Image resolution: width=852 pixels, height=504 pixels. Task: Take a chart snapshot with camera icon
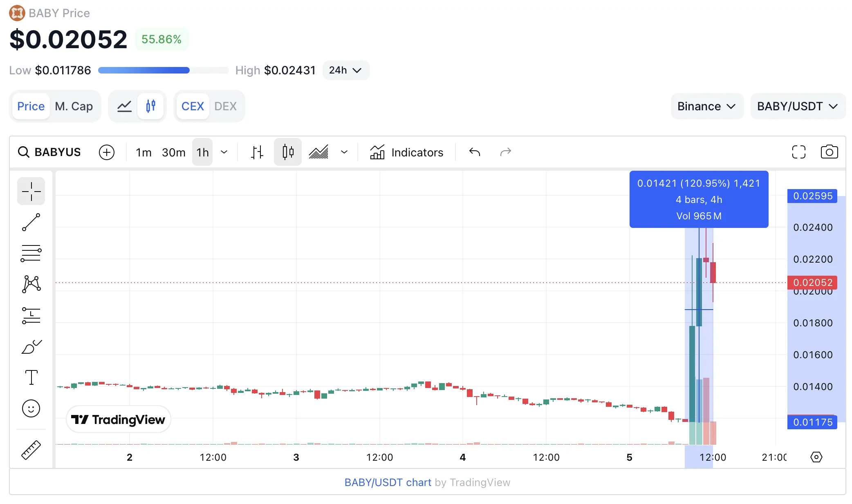pyautogui.click(x=829, y=152)
